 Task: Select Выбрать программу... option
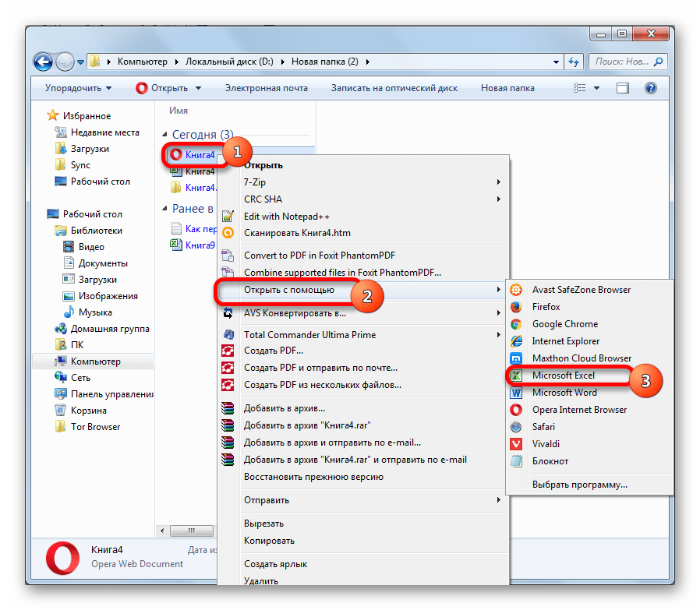(x=579, y=485)
